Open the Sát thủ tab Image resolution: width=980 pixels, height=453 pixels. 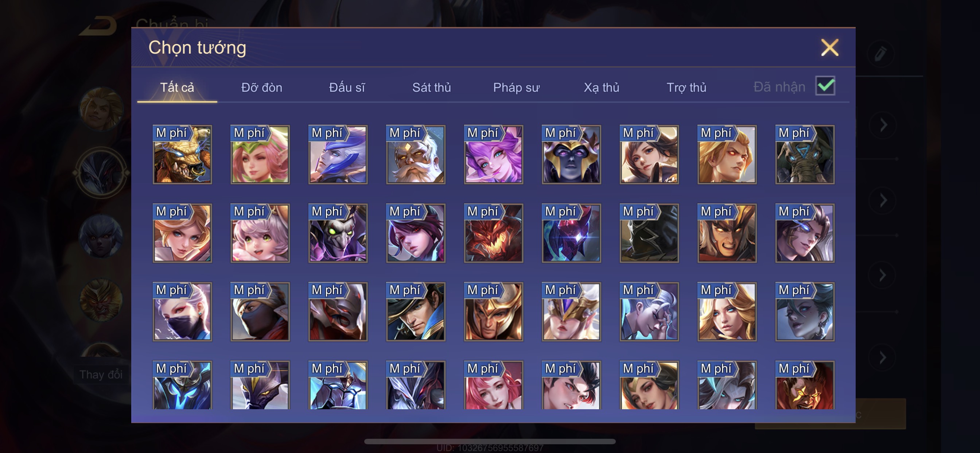[431, 88]
